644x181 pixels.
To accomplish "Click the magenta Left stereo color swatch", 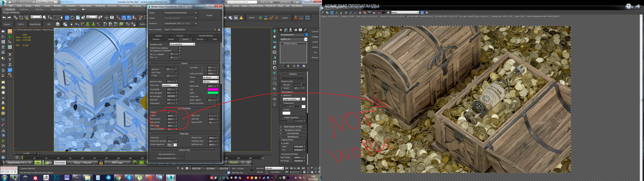I will click(213, 89).
